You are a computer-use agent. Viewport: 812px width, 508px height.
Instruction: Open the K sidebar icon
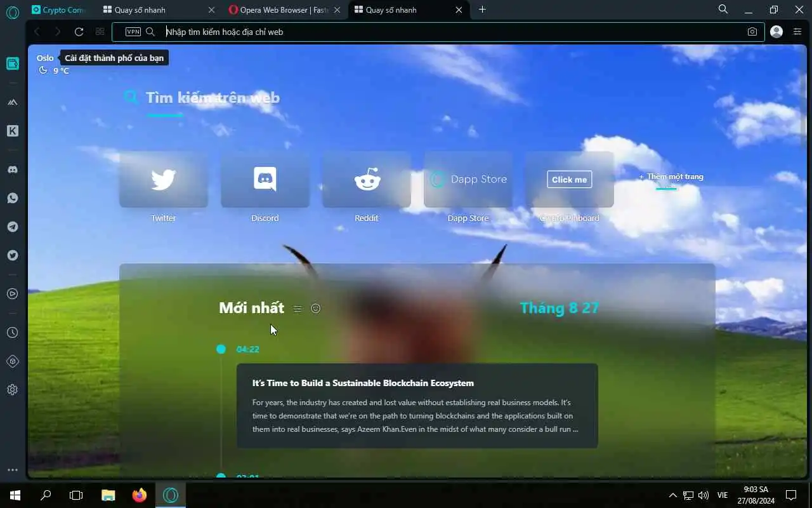point(12,131)
